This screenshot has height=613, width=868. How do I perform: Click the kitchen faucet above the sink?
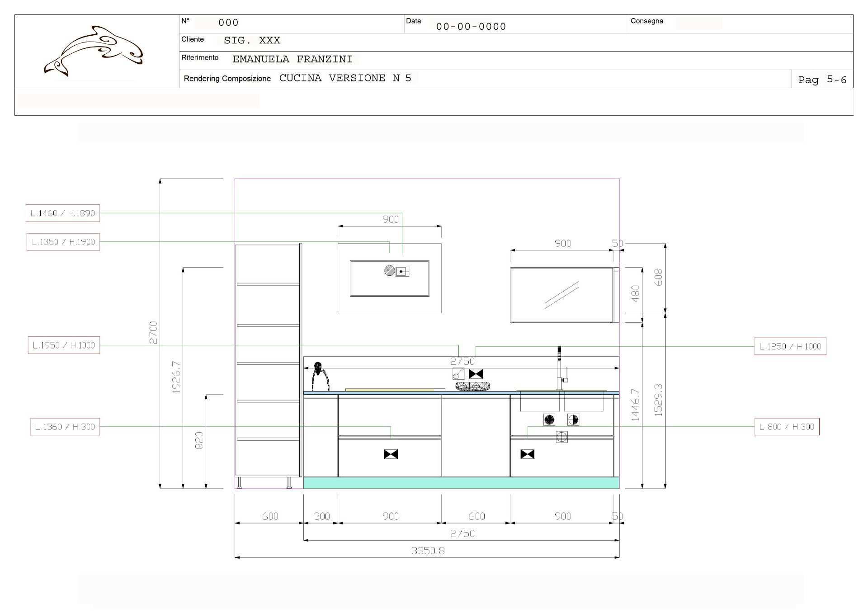coord(561,368)
